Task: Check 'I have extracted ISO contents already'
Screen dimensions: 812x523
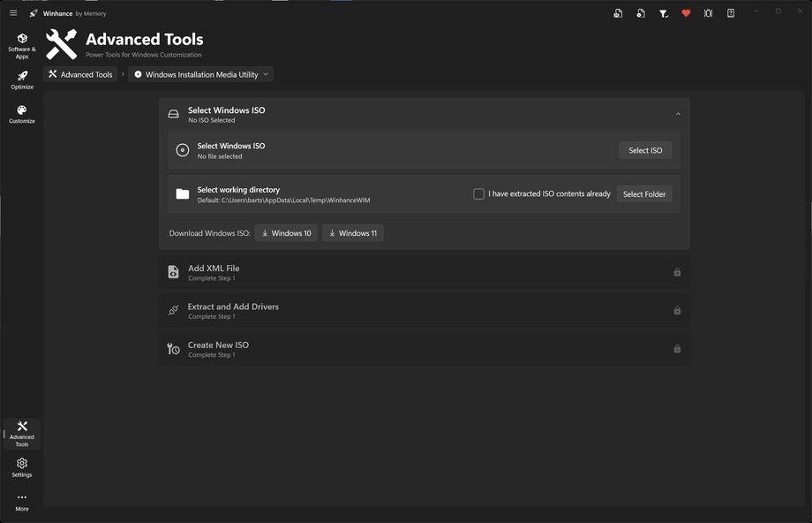Action: 479,193
